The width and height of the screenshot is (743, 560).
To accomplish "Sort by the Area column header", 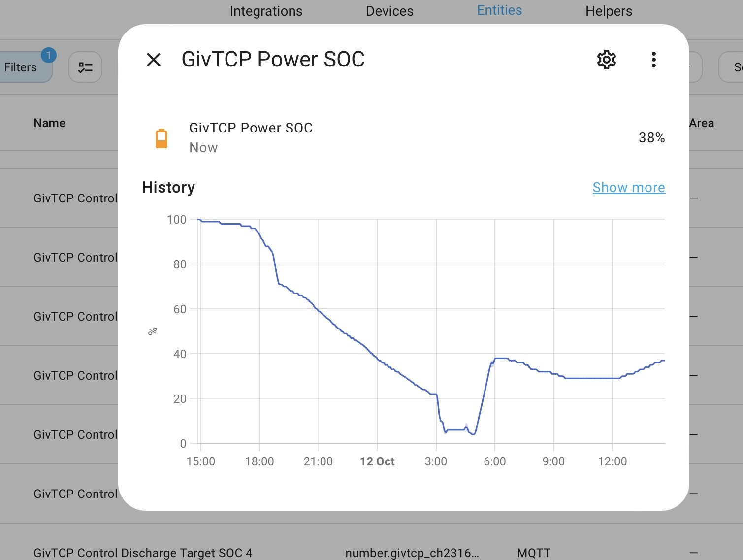I will click(702, 123).
